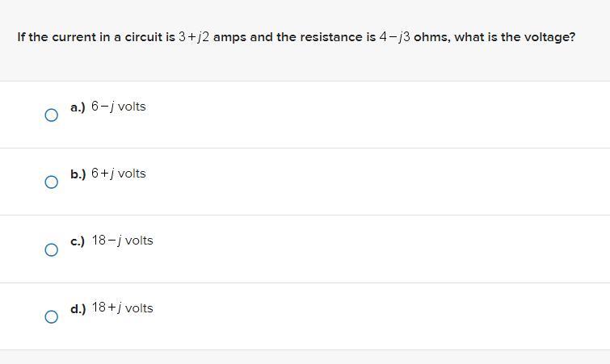This screenshot has height=364, width=610.
Task: Click the answer expression "6+j"
Action: pyautogui.click(x=103, y=174)
